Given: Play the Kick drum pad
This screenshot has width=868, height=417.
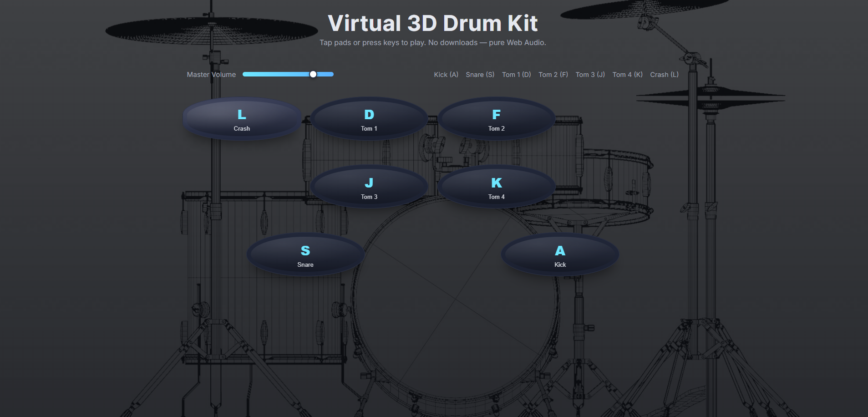Looking at the screenshot, I should (560, 254).
